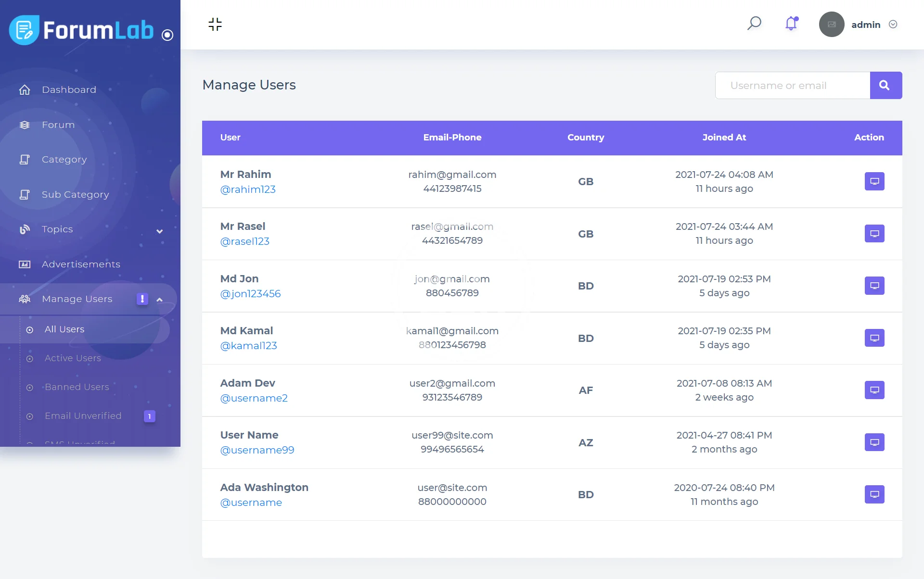Click the Username or email field
Viewport: 924px width, 579px height.
792,86
